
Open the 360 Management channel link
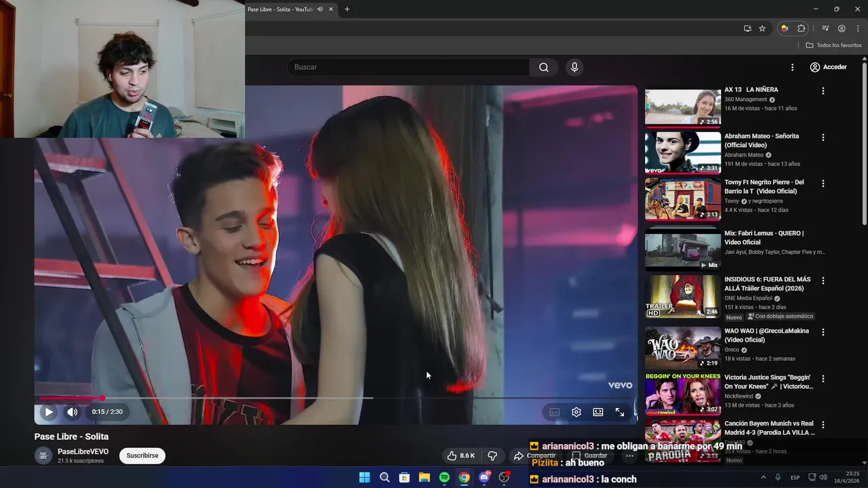click(746, 100)
